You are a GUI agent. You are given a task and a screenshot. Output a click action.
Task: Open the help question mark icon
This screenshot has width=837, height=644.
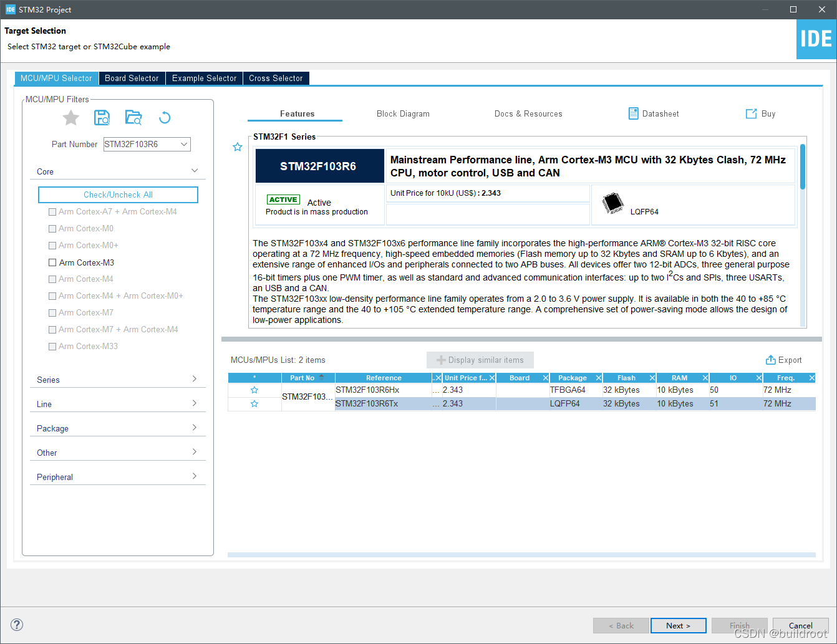(17, 625)
